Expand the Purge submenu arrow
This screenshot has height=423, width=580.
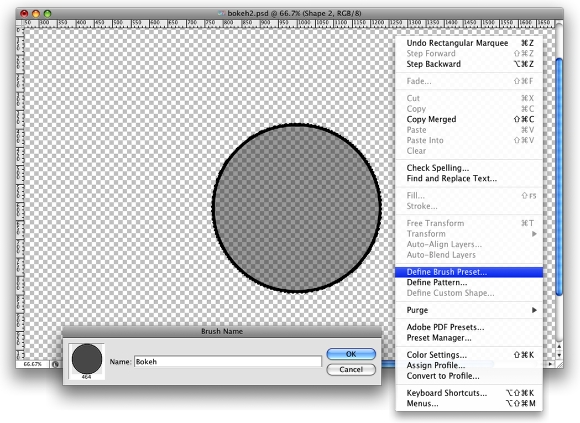pos(534,310)
